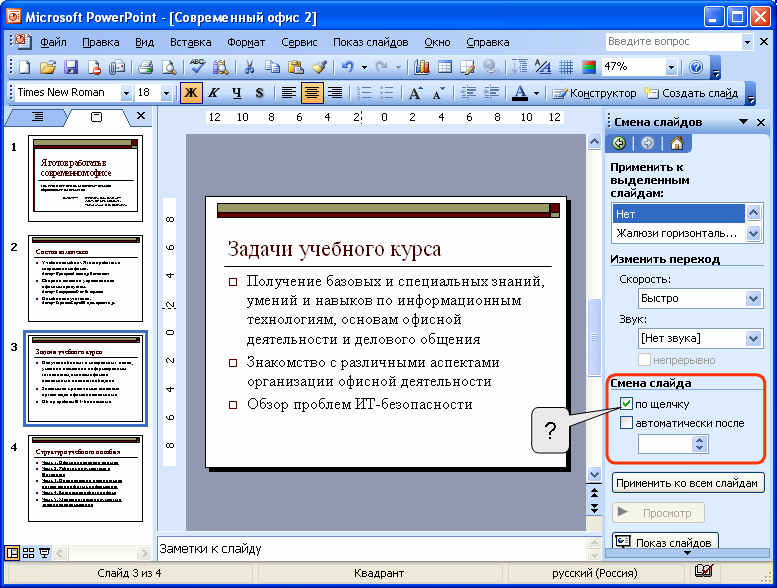Open the Файл menu

[53, 43]
